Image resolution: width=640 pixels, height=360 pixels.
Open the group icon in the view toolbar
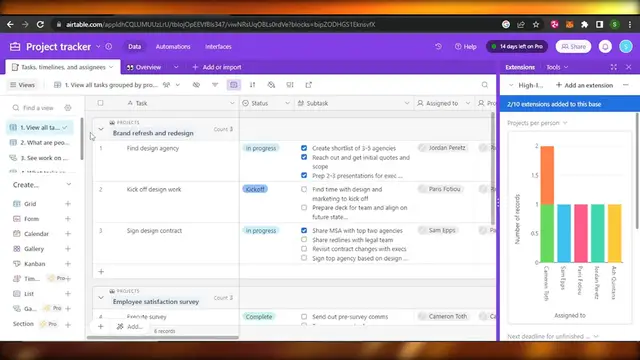point(233,85)
